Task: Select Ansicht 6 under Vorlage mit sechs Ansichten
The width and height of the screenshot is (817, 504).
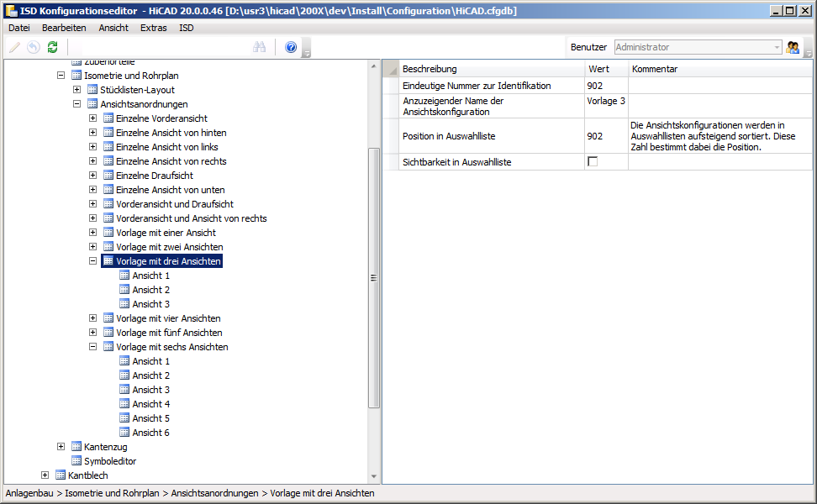Action: coord(150,433)
